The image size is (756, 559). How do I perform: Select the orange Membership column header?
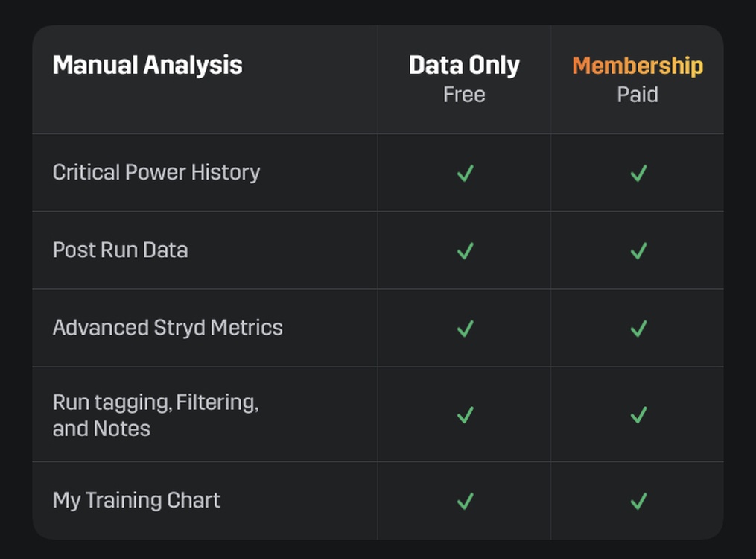click(638, 66)
